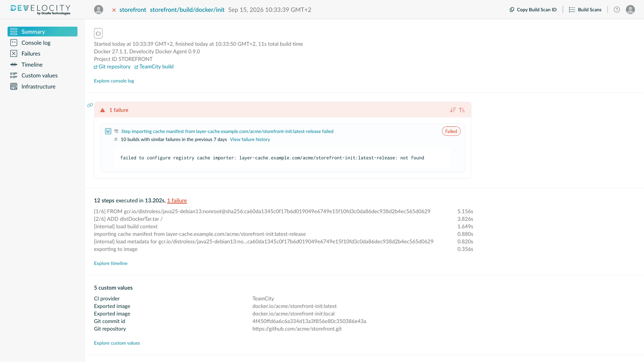The image size is (644, 362).
Task: Click the docker.io/acme/storefront-init:local value
Action: (293, 314)
